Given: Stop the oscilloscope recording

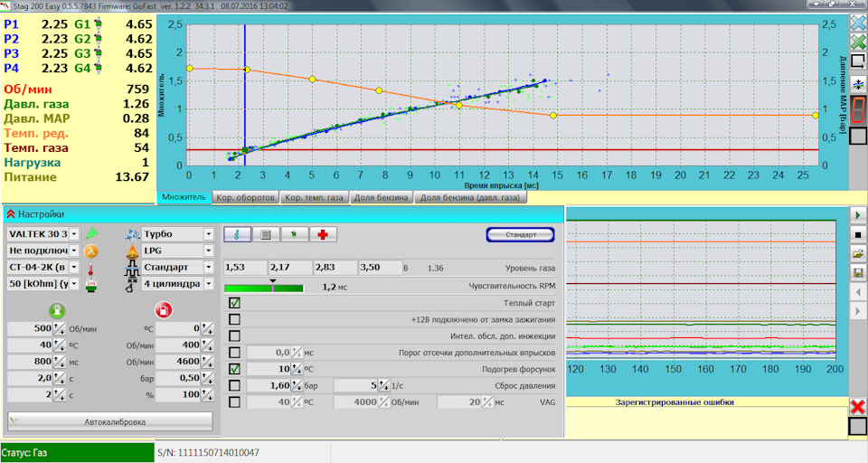Looking at the screenshot, I should (x=858, y=233).
